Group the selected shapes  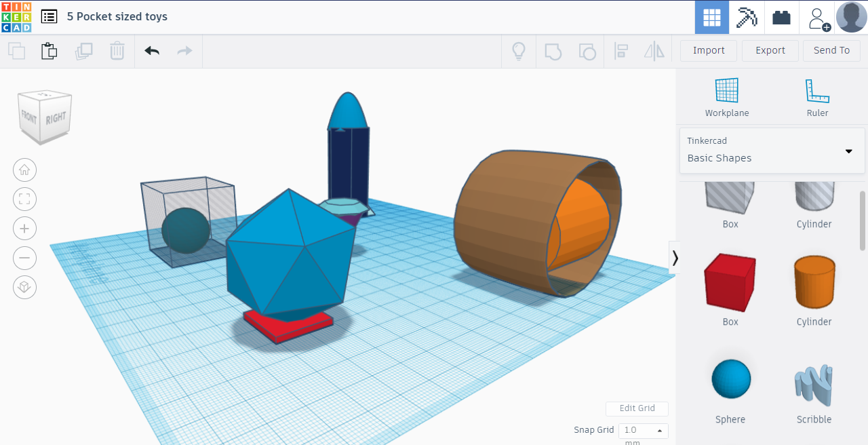[553, 50]
